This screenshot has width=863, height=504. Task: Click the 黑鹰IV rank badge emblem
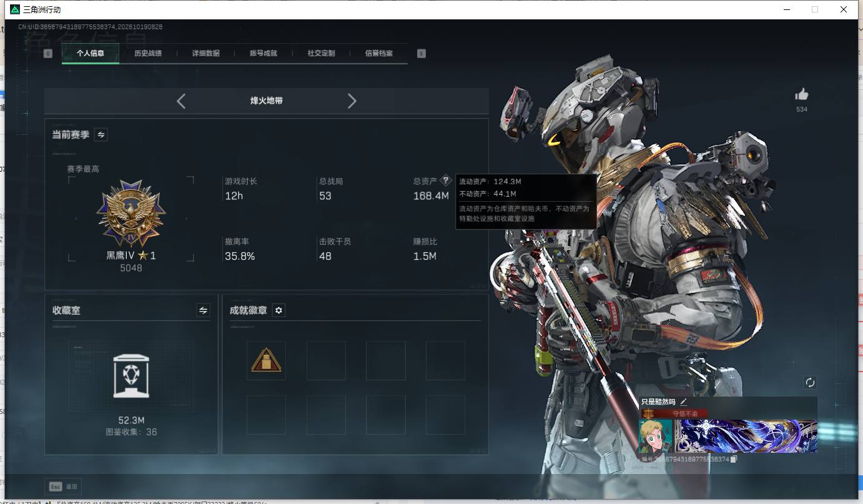(131, 214)
